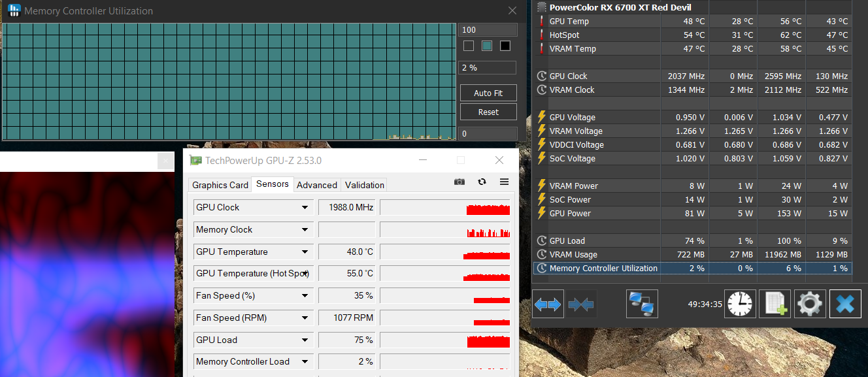Click the lightning icon beside GPU Power

541,213
